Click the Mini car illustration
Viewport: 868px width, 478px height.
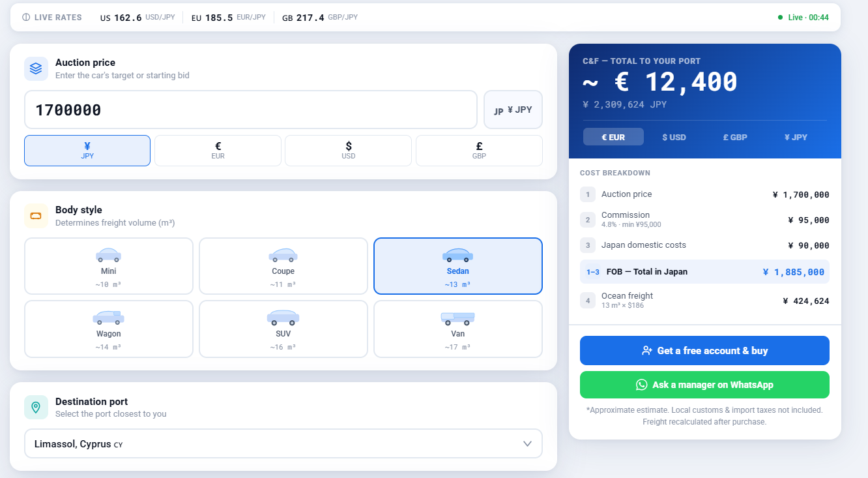[x=109, y=256]
